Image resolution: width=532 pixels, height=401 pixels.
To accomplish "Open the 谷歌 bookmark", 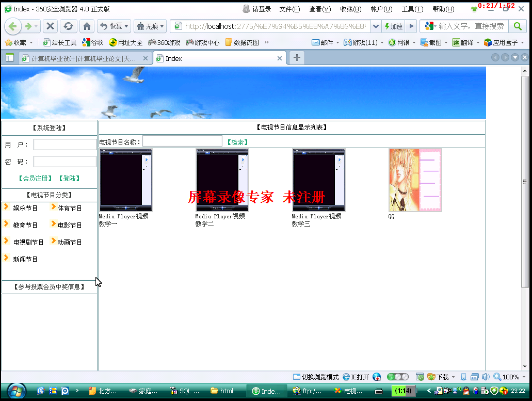I will 93,42.
